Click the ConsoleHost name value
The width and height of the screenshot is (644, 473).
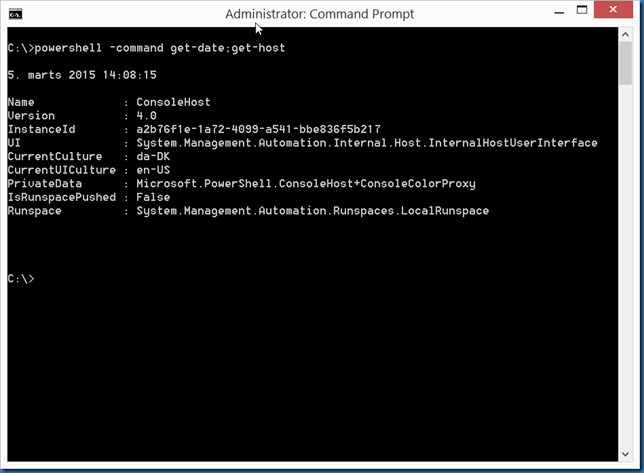pyautogui.click(x=173, y=102)
